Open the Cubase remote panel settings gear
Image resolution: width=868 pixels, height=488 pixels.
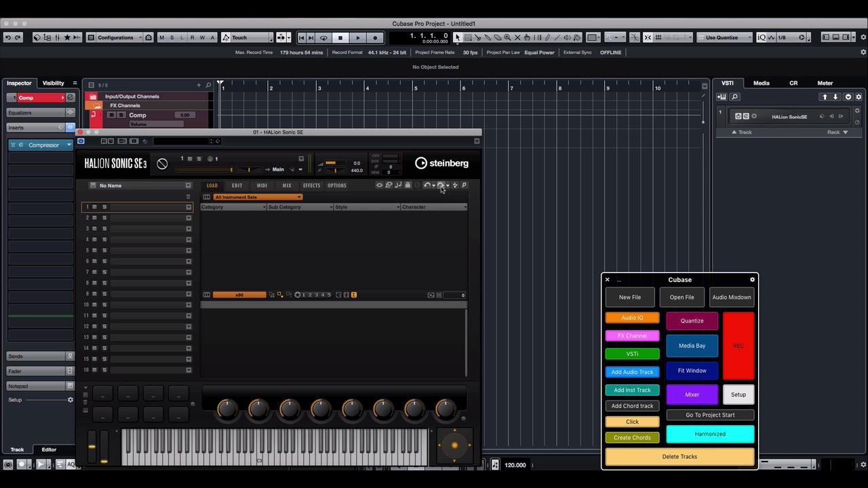752,279
